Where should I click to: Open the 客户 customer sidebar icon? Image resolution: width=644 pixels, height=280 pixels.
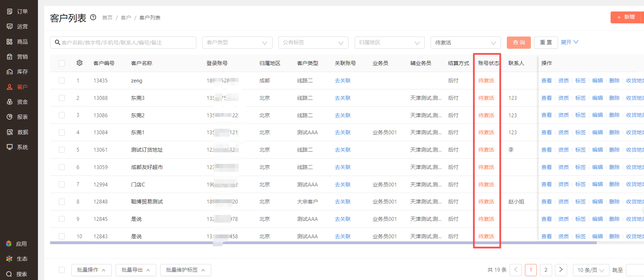pos(10,87)
